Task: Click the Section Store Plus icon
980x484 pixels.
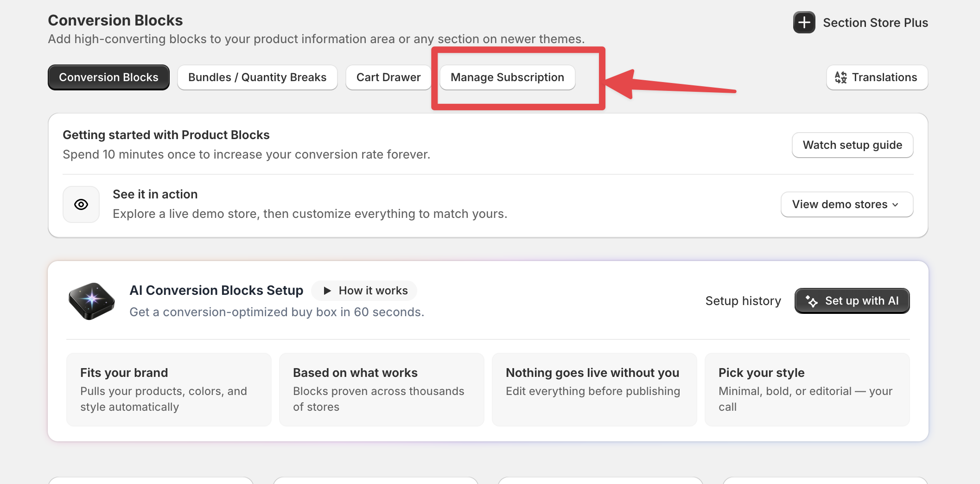Action: [804, 22]
